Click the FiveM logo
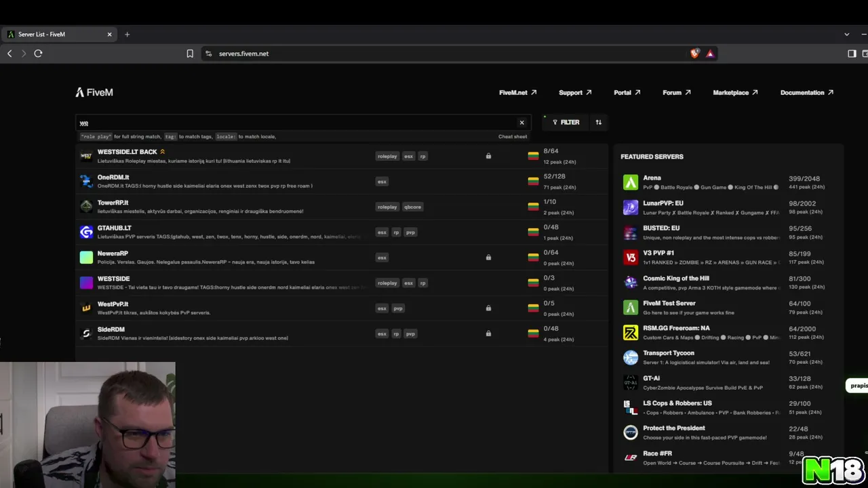The height and width of the screenshot is (488, 868). pyautogui.click(x=94, y=92)
